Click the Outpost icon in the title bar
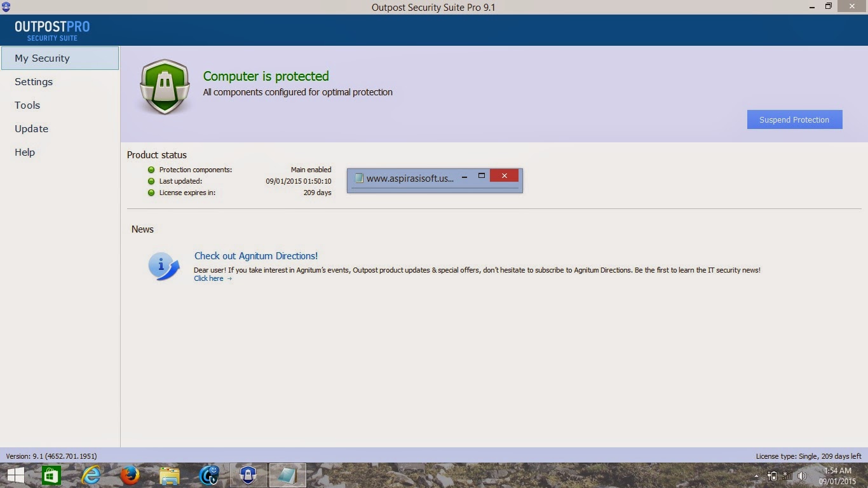Image resolution: width=868 pixels, height=488 pixels. point(6,6)
